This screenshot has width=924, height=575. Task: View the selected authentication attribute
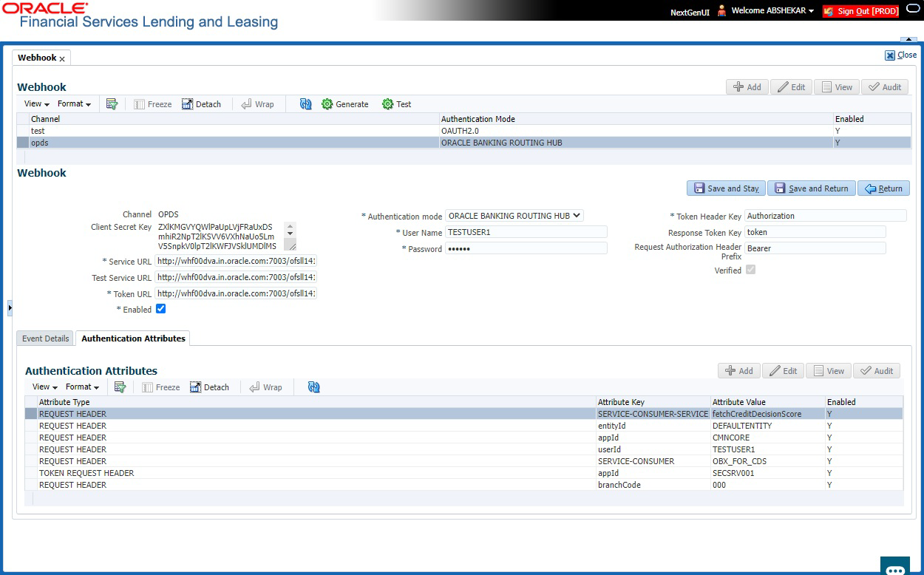(x=828, y=371)
